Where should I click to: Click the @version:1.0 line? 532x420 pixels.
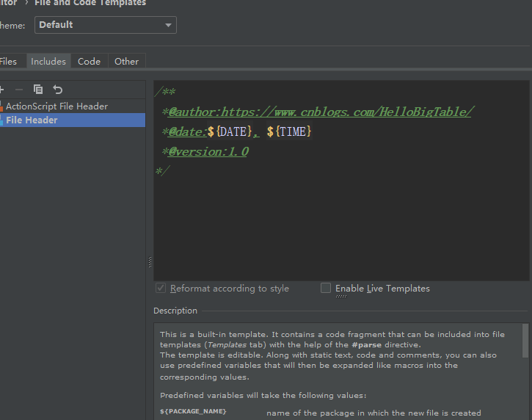(205, 151)
